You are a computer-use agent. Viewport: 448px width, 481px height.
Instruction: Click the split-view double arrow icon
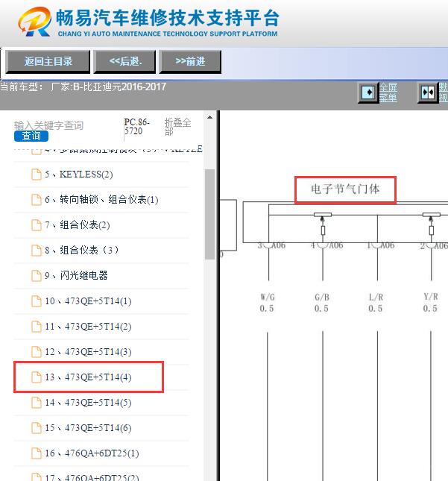(427, 92)
